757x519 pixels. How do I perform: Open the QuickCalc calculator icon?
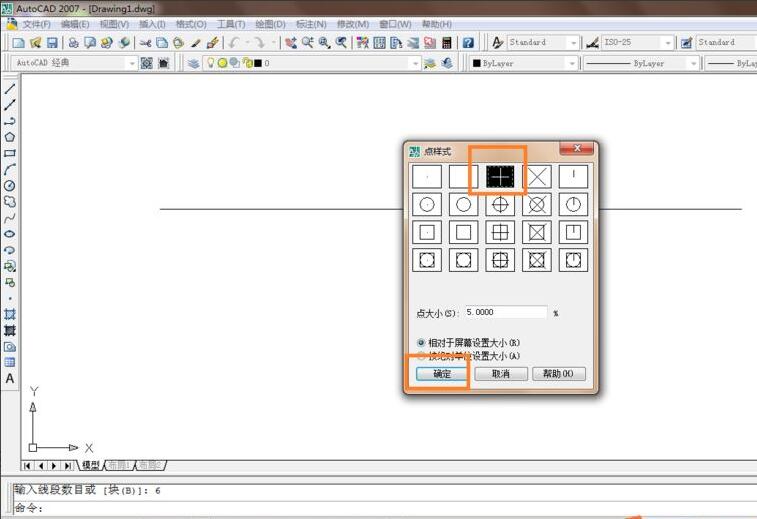point(447,43)
